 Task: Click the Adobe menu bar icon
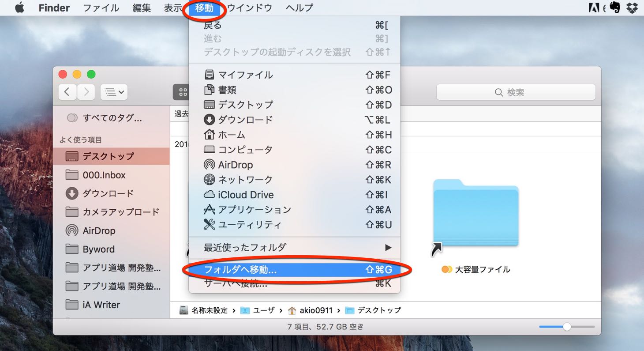coord(594,8)
